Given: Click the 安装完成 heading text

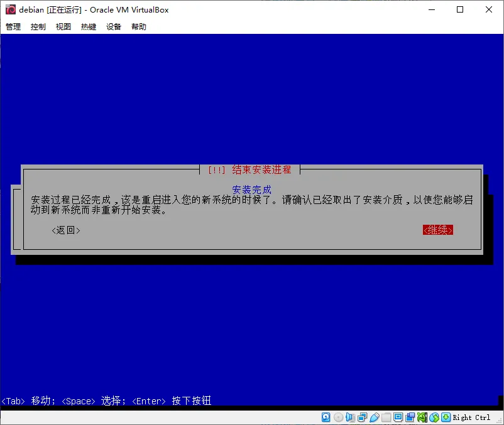Looking at the screenshot, I should [251, 190].
